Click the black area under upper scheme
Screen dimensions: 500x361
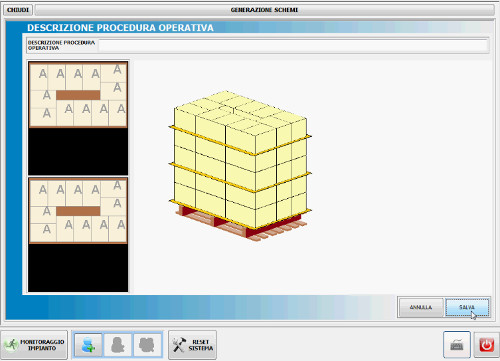pos(78,151)
